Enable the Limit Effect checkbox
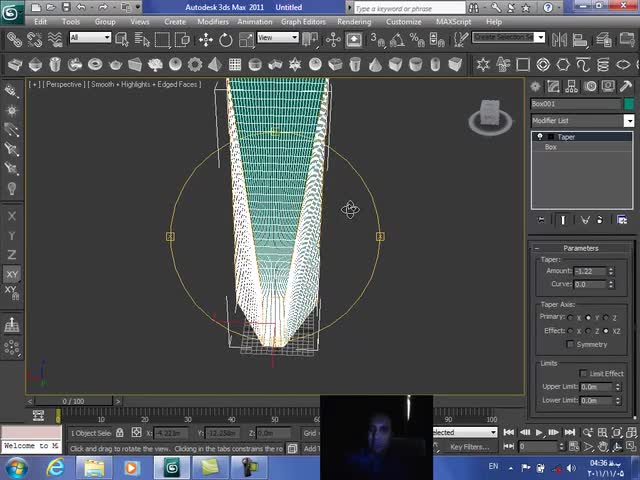 coord(584,374)
